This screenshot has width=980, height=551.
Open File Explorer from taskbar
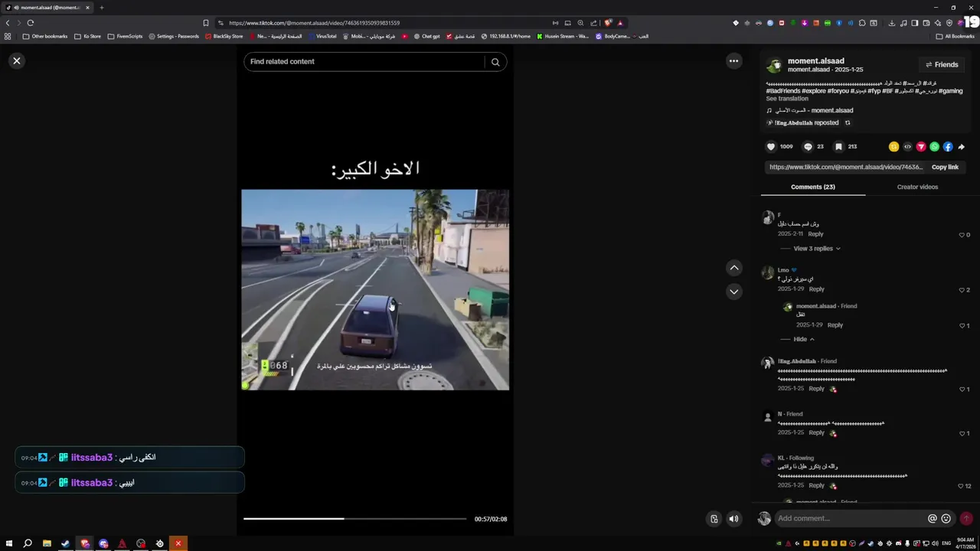click(x=47, y=543)
